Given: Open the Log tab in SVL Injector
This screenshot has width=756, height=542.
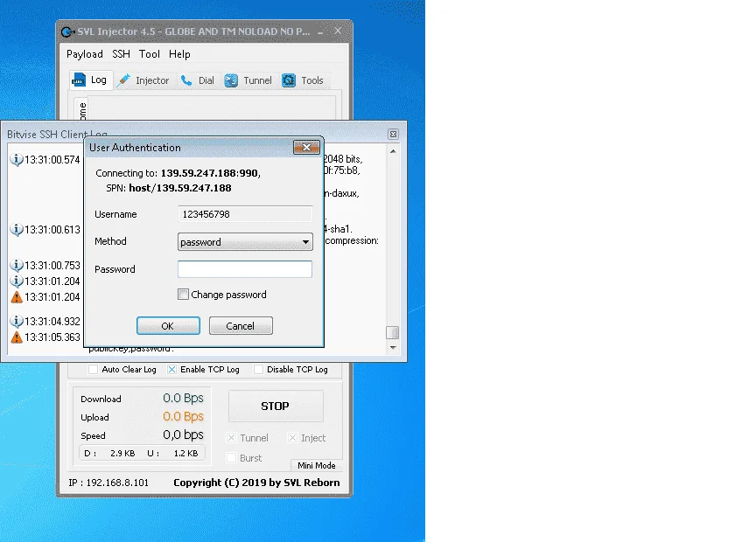Looking at the screenshot, I should [91, 80].
